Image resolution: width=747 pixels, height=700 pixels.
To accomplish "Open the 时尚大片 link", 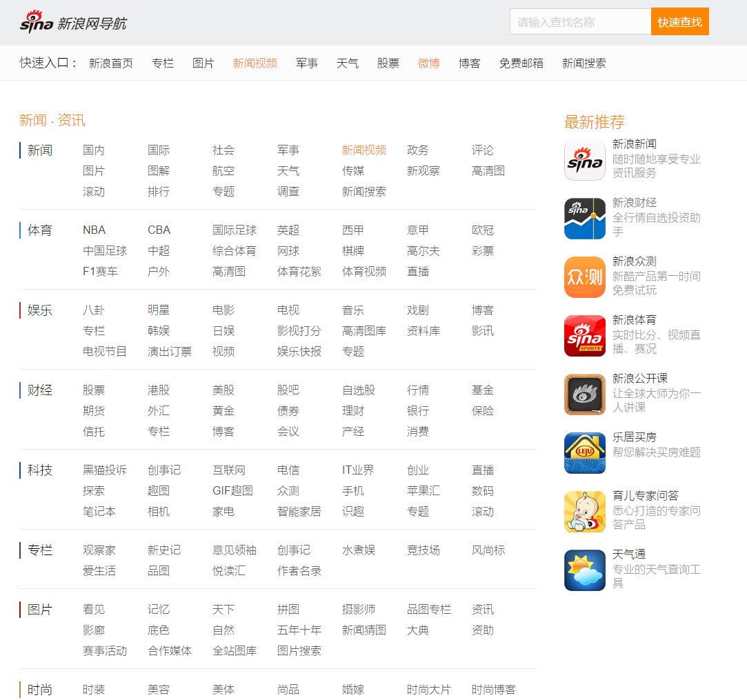I will pos(429,690).
